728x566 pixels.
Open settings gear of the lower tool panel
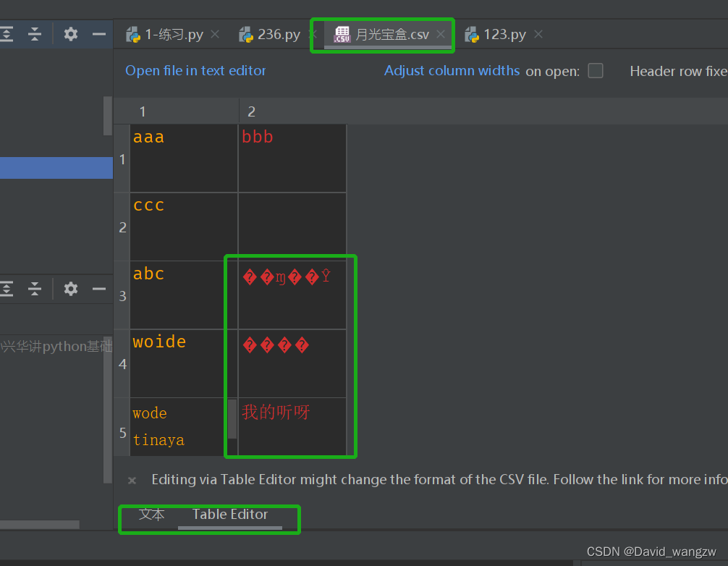(x=70, y=289)
